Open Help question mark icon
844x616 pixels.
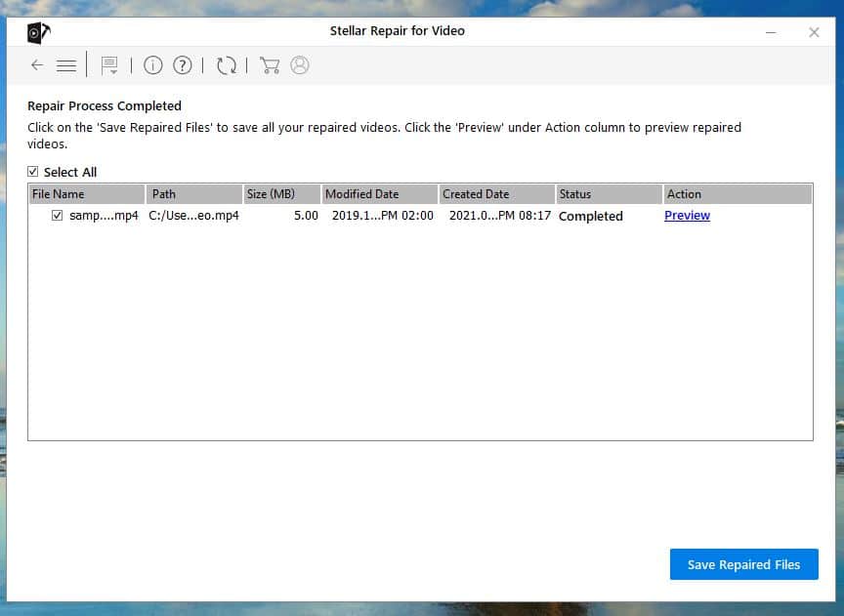pyautogui.click(x=183, y=65)
